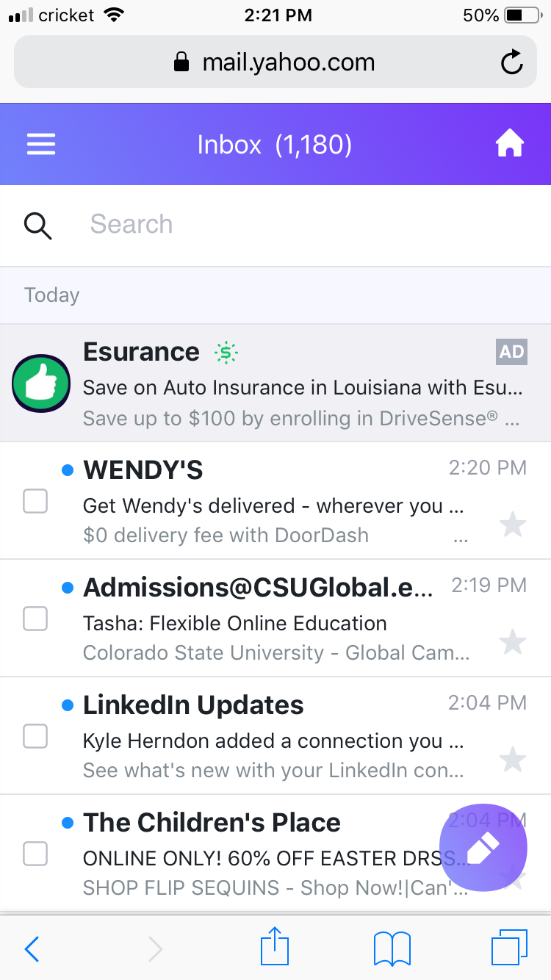Open the hamburger menu
551x980 pixels.
[41, 144]
